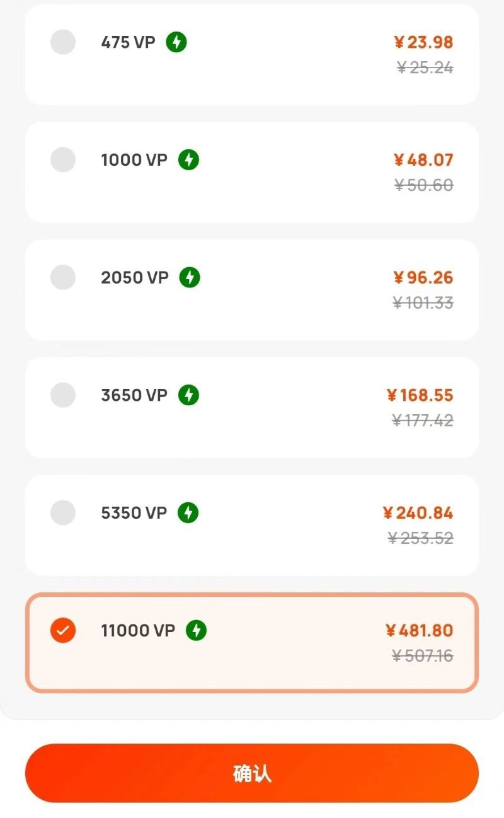The width and height of the screenshot is (504, 818).
Task: Choose the 2050 VP radio option
Action: pyautogui.click(x=63, y=277)
